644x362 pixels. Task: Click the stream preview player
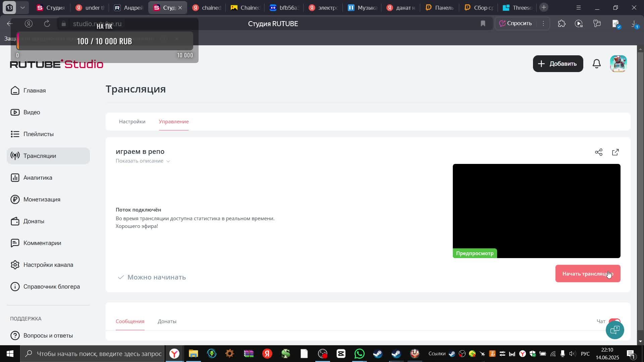[x=536, y=211]
